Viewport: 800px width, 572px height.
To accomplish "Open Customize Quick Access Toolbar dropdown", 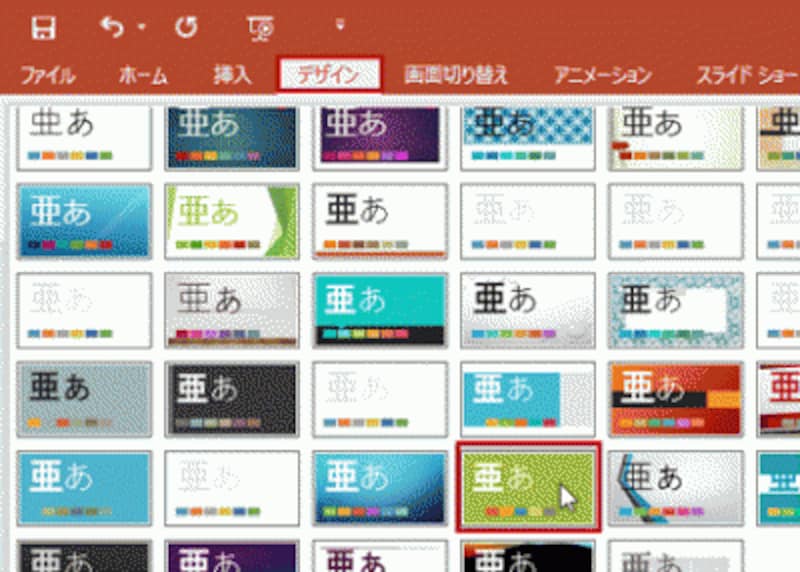I will coord(340,24).
